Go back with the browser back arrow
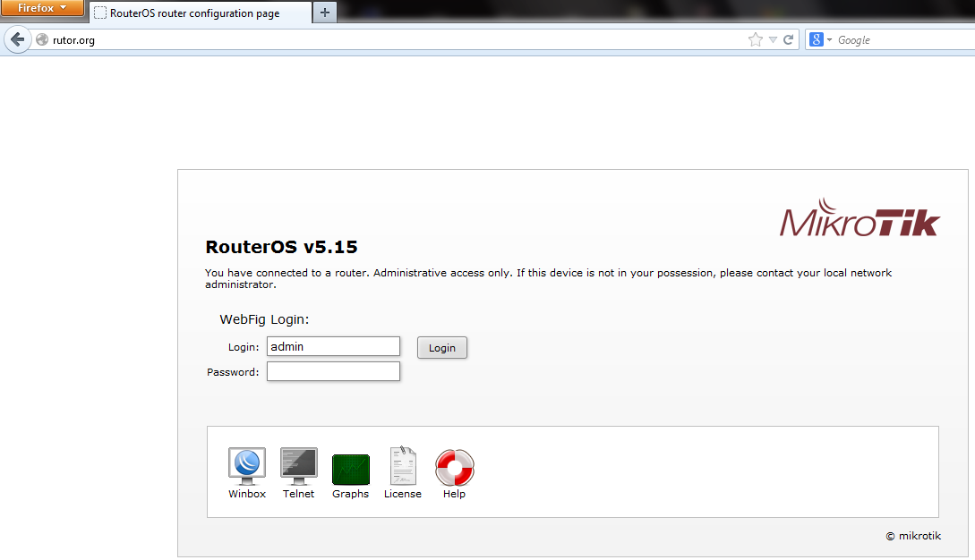 17,39
